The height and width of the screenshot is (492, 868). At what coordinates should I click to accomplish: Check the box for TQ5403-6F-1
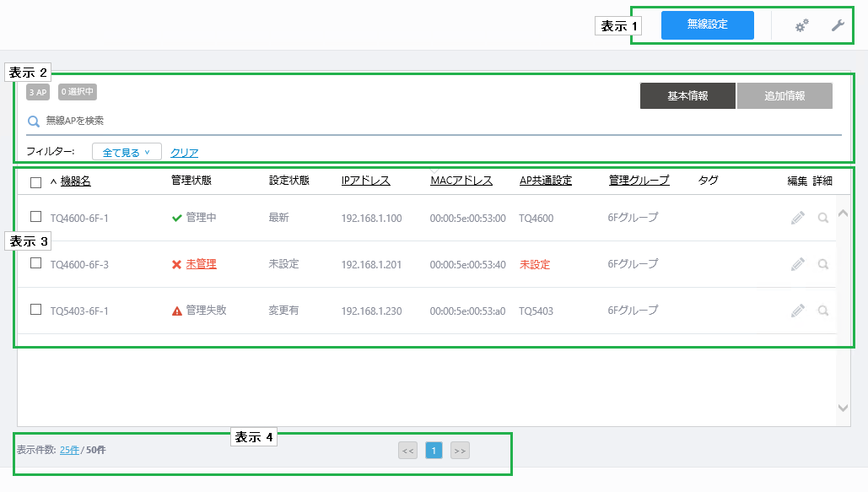36,309
